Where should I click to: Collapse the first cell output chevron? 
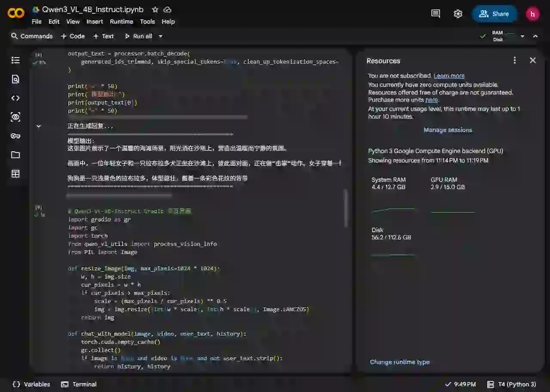click(38, 126)
